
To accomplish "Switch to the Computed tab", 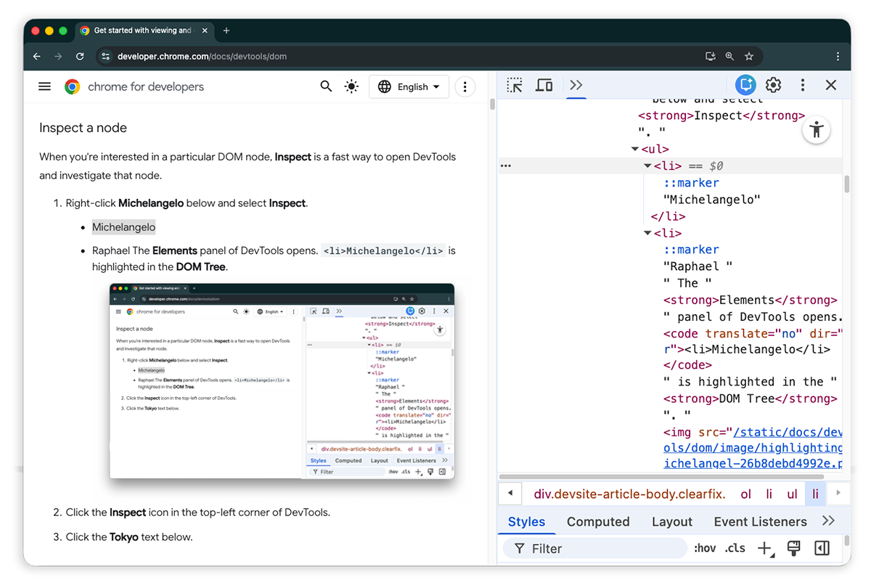I will point(598,522).
